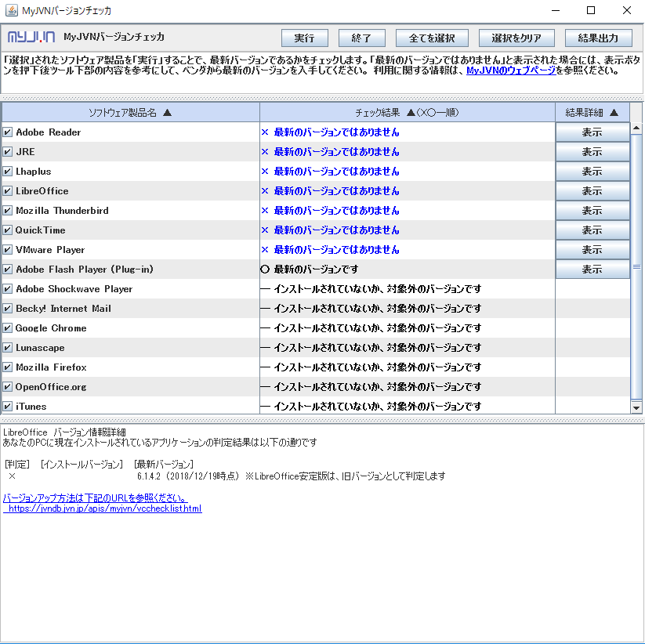Toggle the OpenOffice.org checkbox

click(x=7, y=387)
